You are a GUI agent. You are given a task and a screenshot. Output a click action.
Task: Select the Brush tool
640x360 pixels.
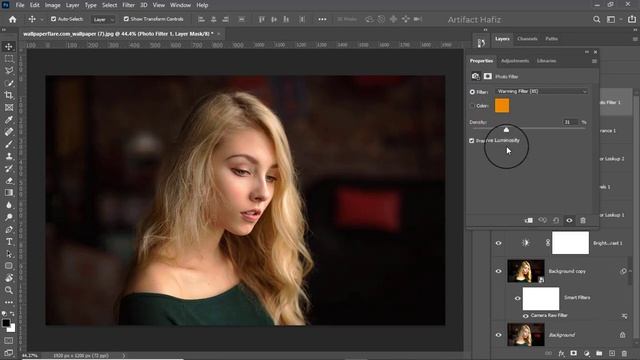pyautogui.click(x=9, y=144)
